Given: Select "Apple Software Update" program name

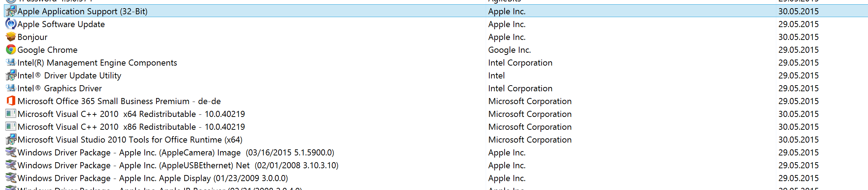Looking at the screenshot, I should click(61, 24).
